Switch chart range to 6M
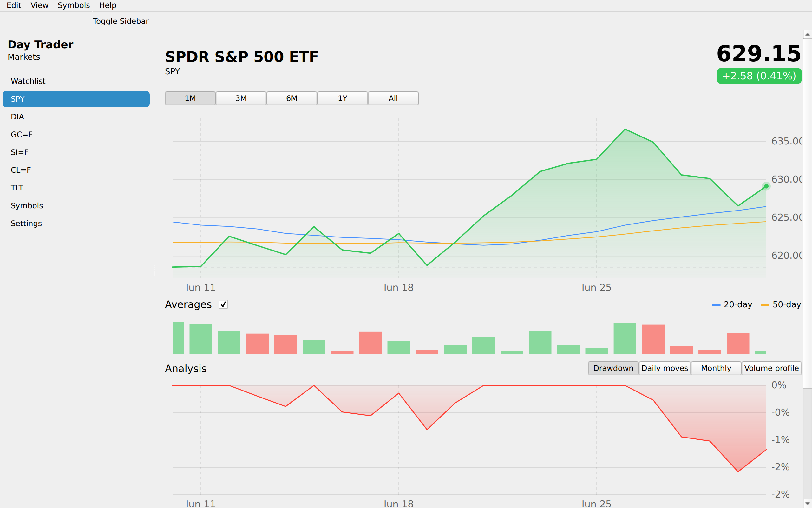Image resolution: width=812 pixels, height=508 pixels. tap(291, 98)
